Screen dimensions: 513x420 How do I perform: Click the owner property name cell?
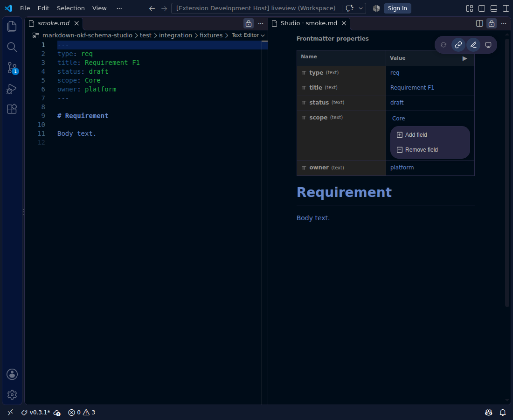click(341, 168)
